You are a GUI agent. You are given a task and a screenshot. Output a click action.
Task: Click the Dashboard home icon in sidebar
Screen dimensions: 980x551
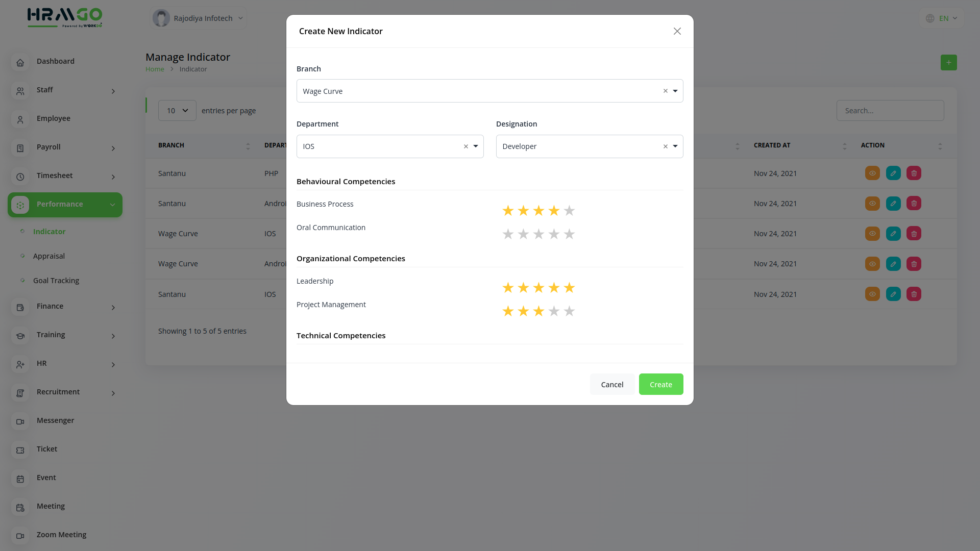[20, 62]
